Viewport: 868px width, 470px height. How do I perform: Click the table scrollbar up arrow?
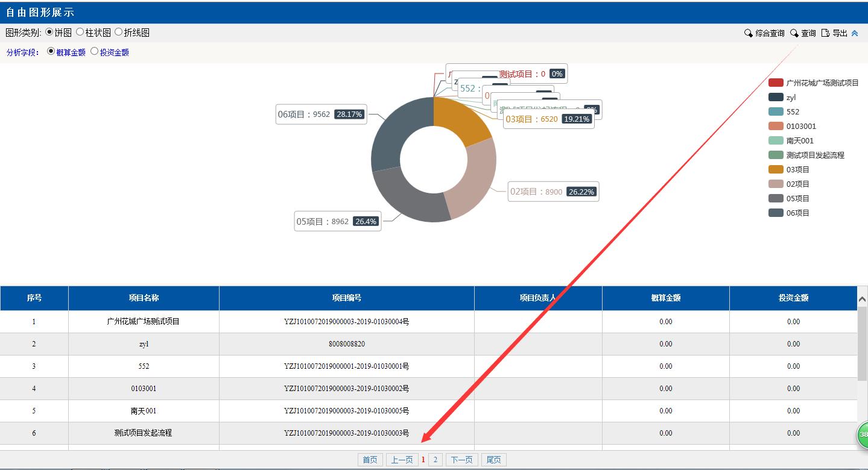tap(862, 299)
